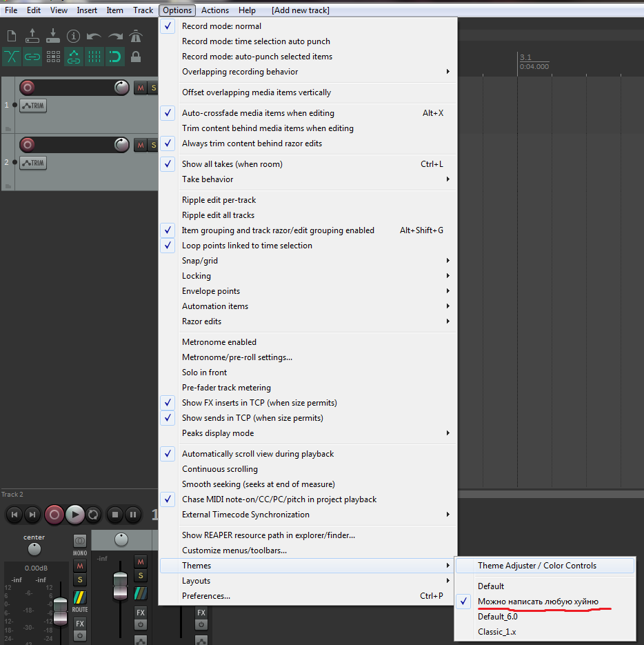Open Project settings info icon
The image size is (644, 645).
[73, 36]
